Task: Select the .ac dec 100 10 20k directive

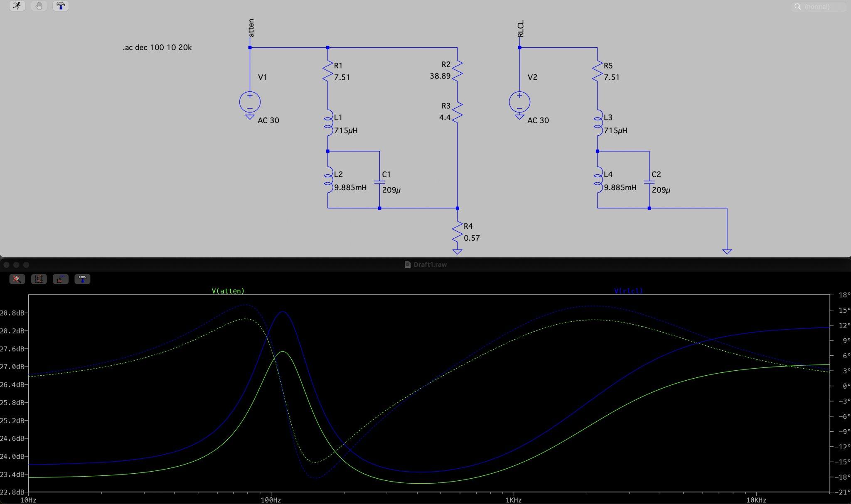Action: click(x=157, y=48)
